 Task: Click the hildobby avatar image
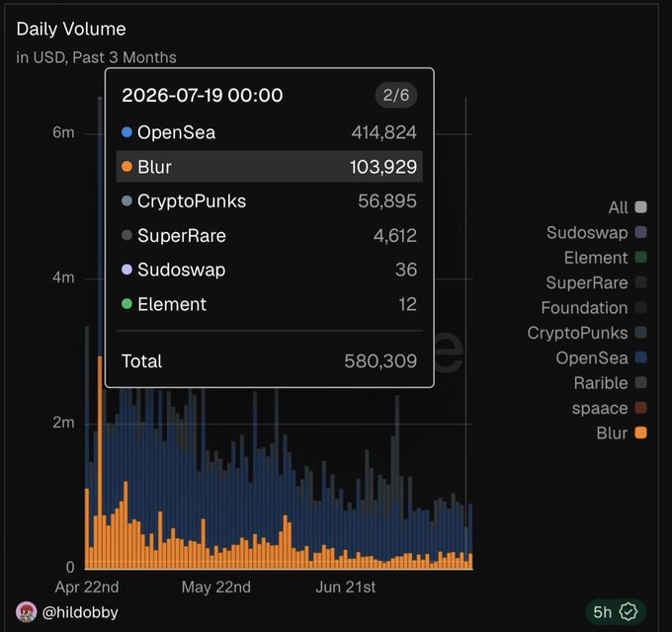tap(27, 612)
